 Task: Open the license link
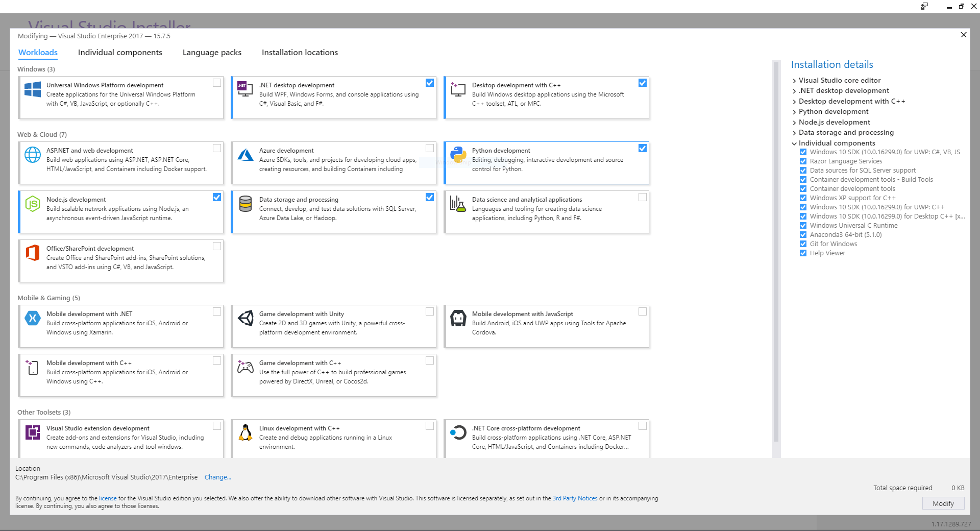pos(108,498)
